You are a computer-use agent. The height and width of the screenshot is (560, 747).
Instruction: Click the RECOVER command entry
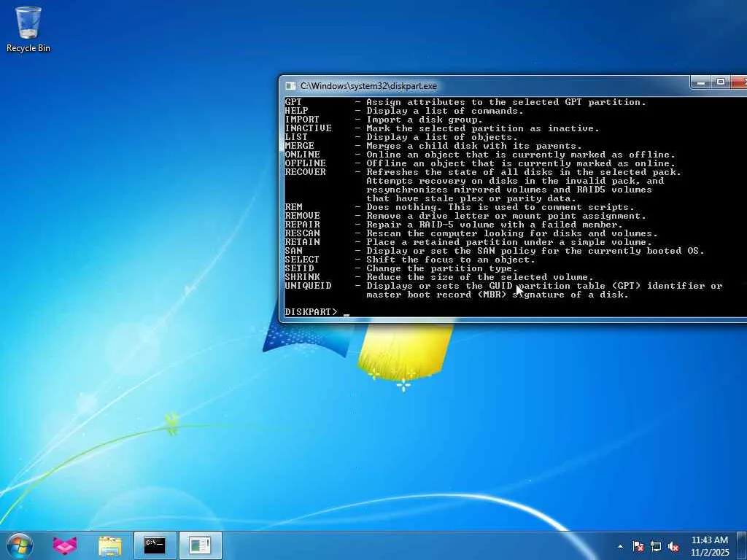coord(483,172)
